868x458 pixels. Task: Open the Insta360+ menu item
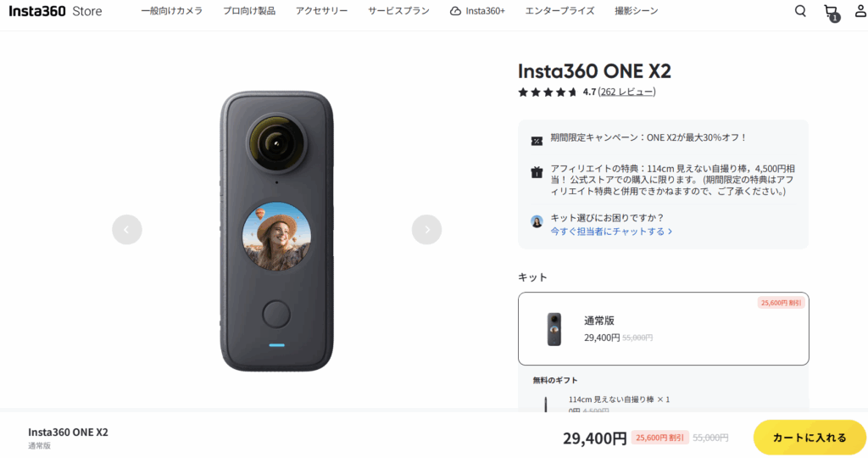click(477, 11)
